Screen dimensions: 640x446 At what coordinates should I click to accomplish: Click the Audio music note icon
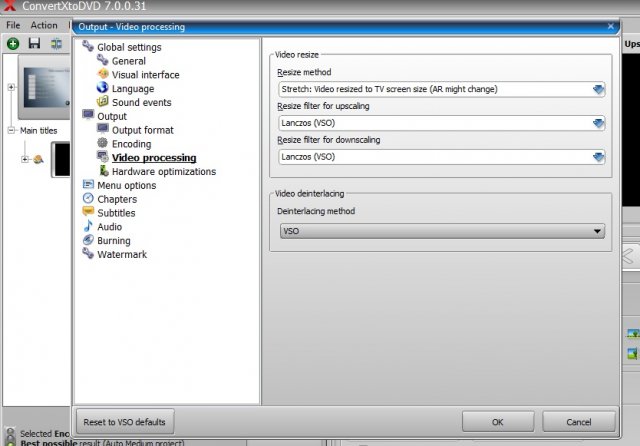(x=89, y=227)
